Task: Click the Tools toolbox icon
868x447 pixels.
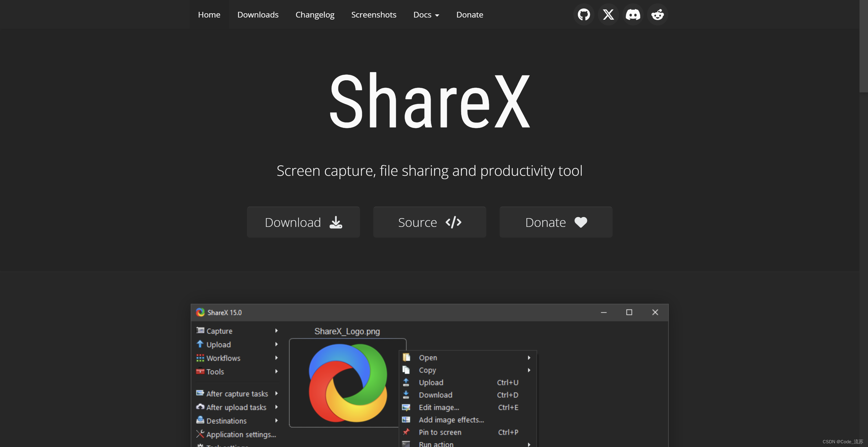Action: 200,371
